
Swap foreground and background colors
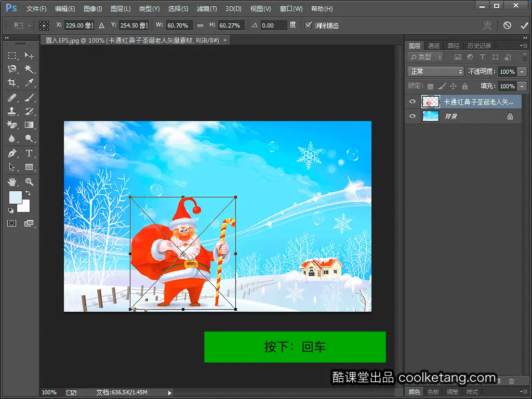(x=28, y=193)
